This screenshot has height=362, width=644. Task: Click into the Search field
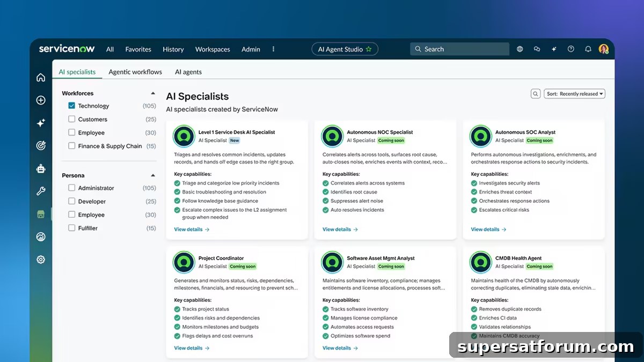(x=460, y=49)
